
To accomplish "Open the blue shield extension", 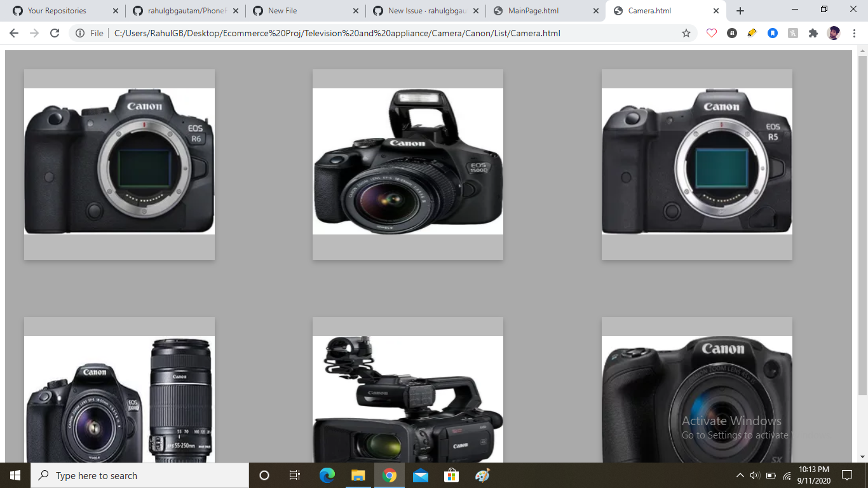I will 773,33.
